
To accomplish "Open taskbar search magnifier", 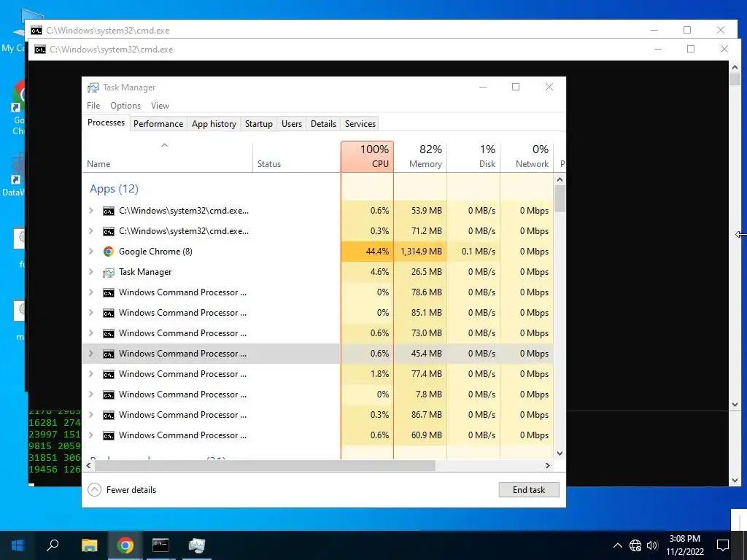I will [53, 545].
